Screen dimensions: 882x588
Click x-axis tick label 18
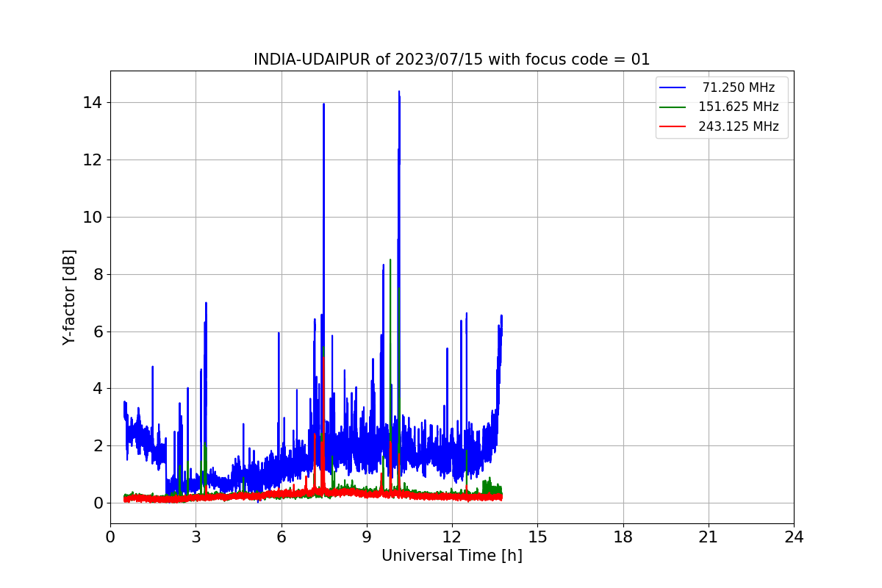click(x=623, y=537)
